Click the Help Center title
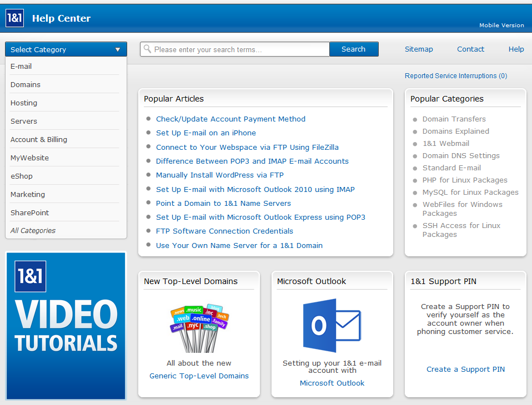Viewport: 532px width, 405px height. 62,18
